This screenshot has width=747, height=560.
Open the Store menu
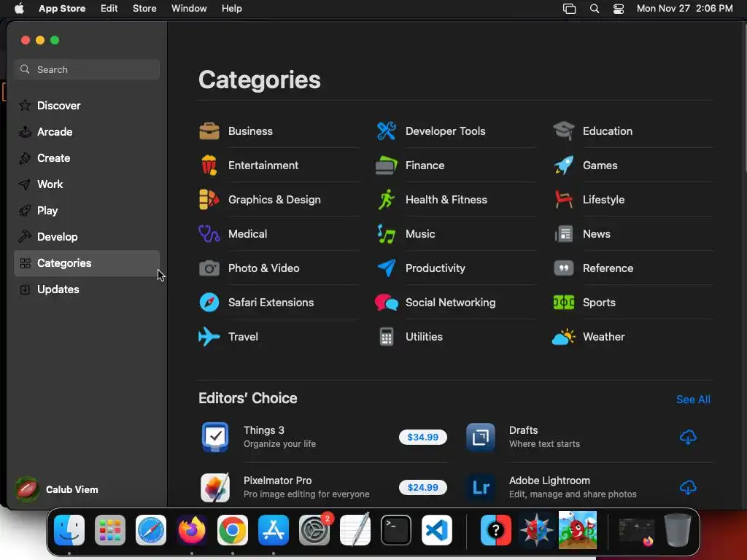point(144,9)
